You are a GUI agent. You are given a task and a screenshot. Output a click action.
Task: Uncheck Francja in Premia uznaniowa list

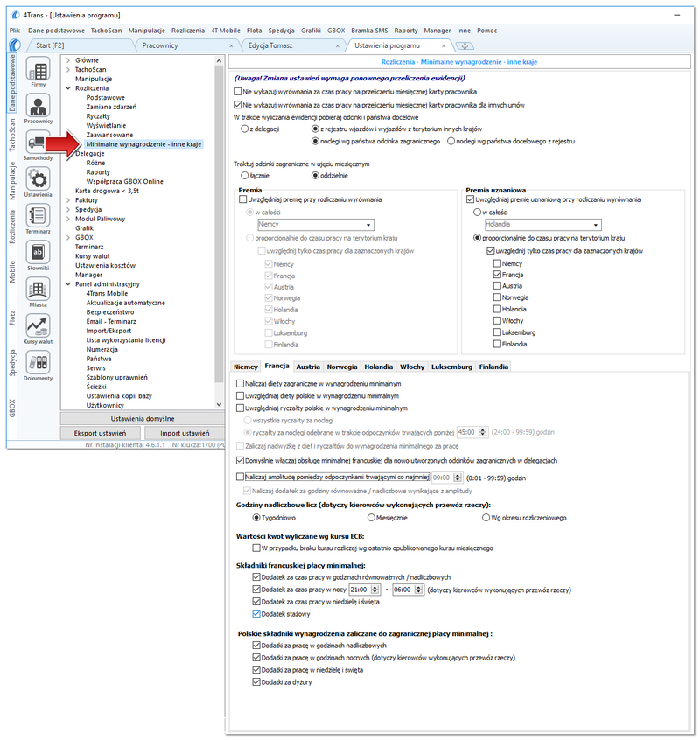pyautogui.click(x=497, y=274)
